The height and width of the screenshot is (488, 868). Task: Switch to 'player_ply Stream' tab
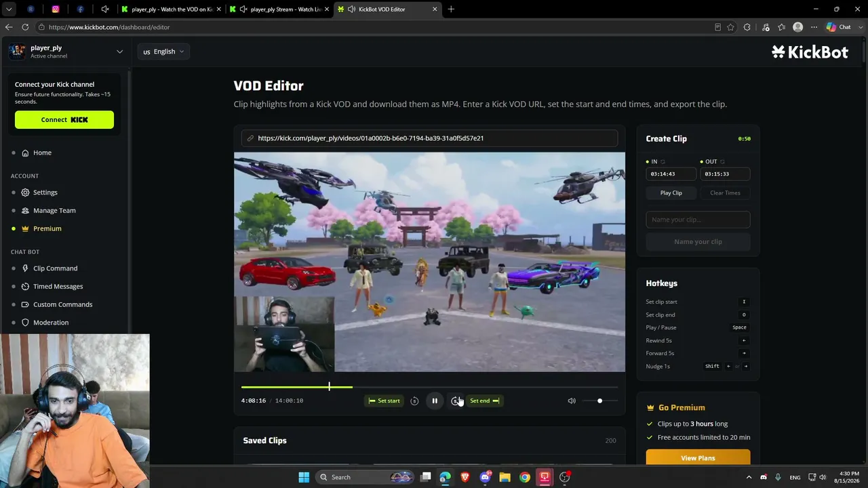click(279, 9)
